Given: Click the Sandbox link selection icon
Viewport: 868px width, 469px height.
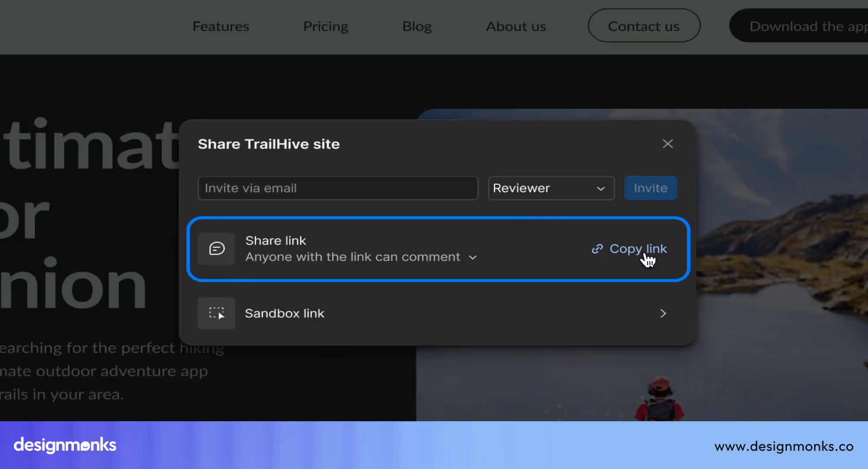Looking at the screenshot, I should pyautogui.click(x=217, y=313).
